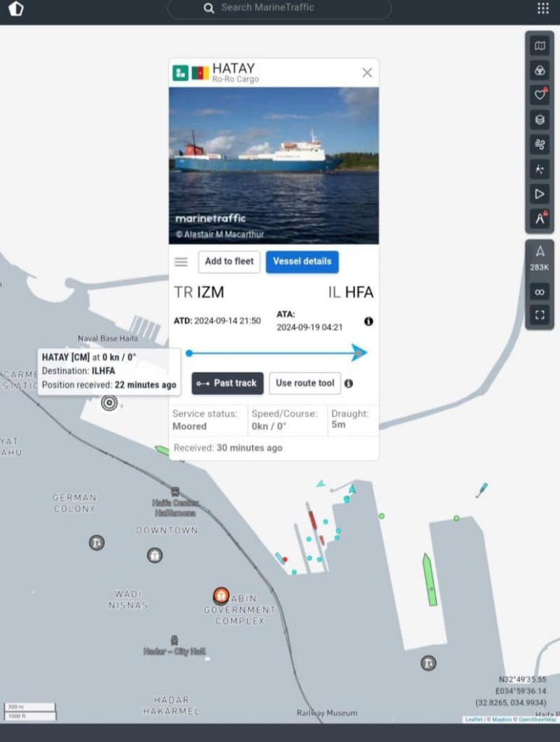The image size is (560, 742).
Task: Open the map type icon in right toolbar
Action: [x=540, y=46]
